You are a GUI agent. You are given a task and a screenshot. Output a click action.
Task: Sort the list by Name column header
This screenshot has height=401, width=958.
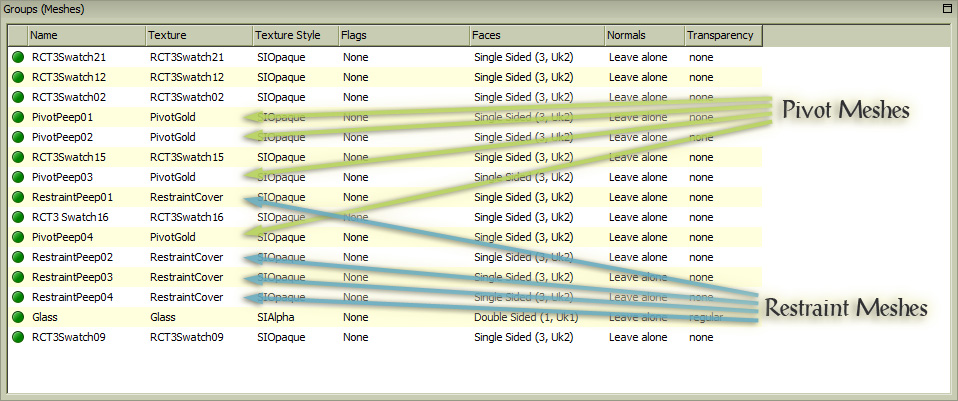pos(85,35)
